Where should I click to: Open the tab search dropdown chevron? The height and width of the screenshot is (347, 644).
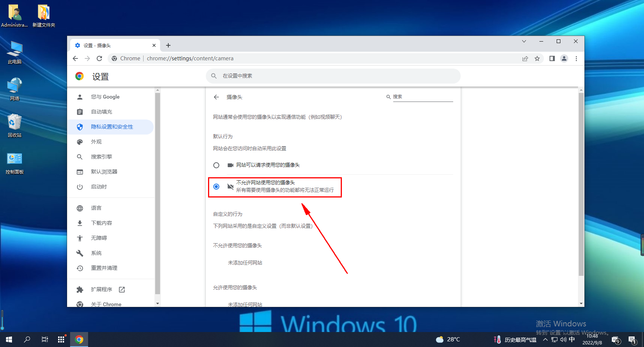[524, 41]
